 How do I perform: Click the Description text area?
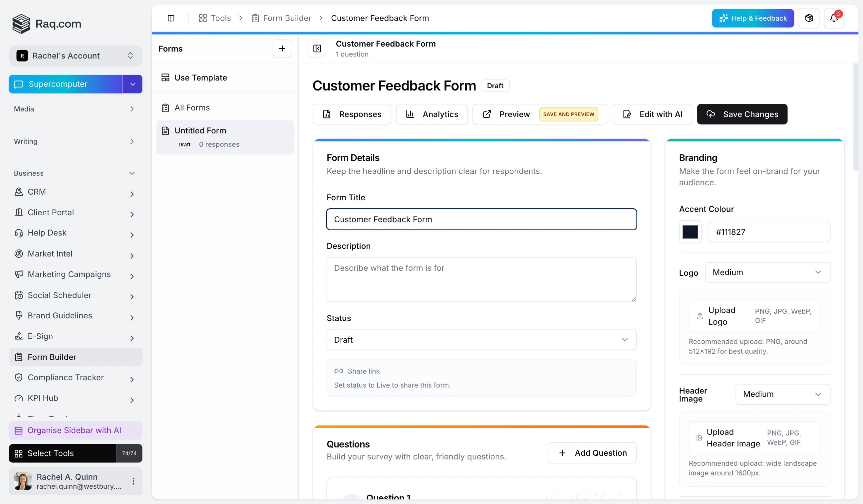(481, 279)
